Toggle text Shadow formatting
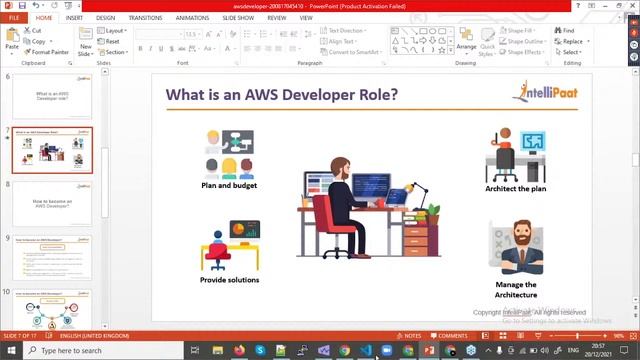640x360 pixels. 171,49
